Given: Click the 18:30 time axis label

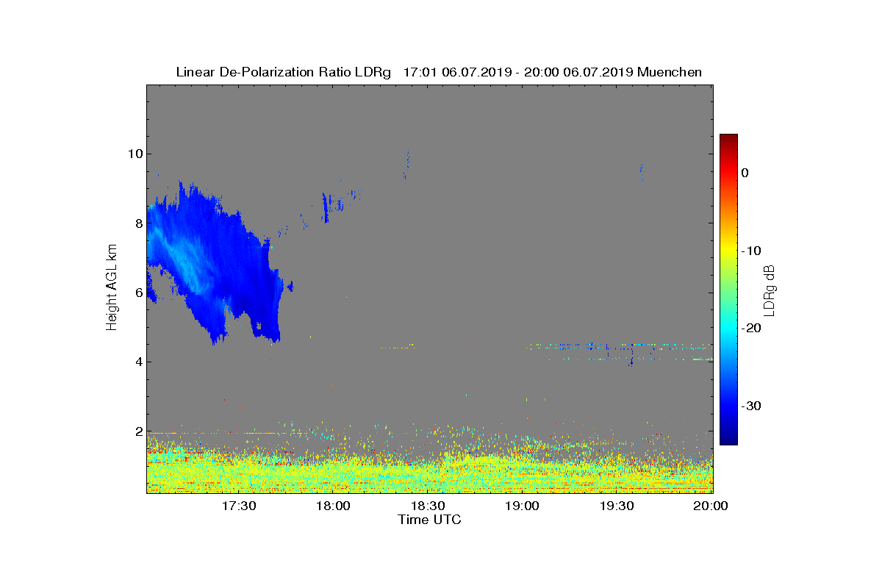Looking at the screenshot, I should point(428,506).
